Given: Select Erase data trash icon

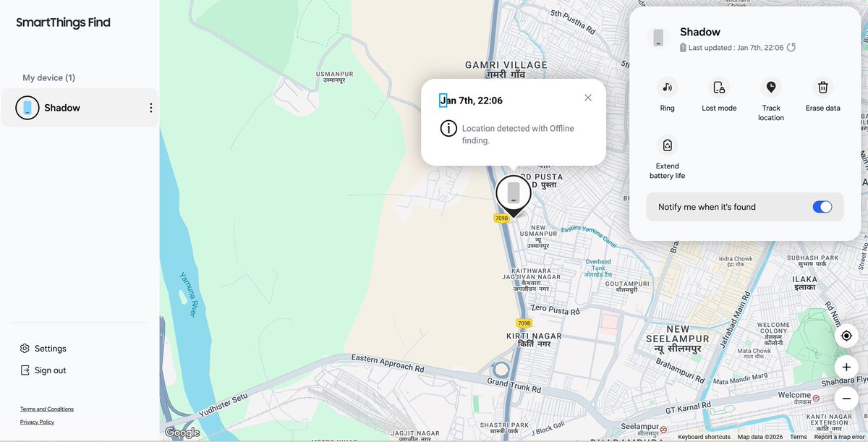Looking at the screenshot, I should 823,88.
